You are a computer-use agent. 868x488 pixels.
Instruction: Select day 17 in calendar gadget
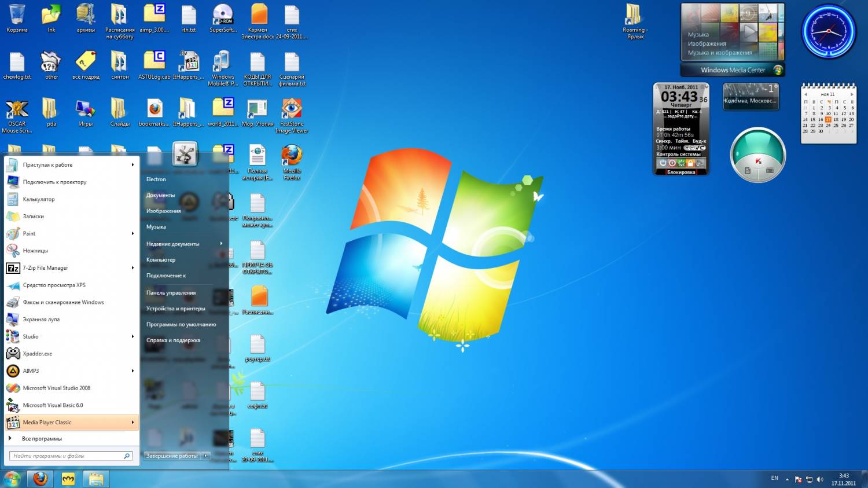tap(828, 119)
